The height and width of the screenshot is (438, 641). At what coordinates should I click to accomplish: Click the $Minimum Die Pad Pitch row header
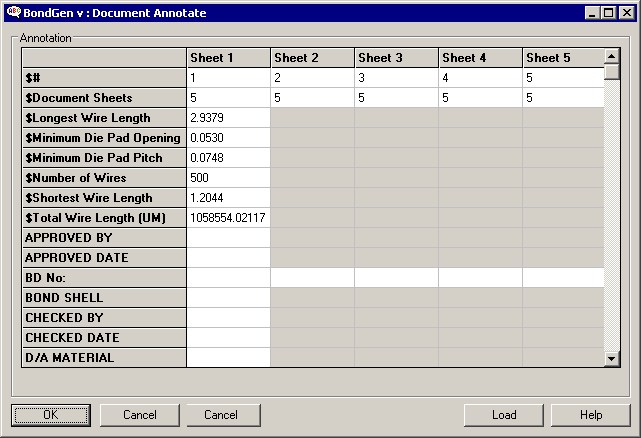click(104, 158)
